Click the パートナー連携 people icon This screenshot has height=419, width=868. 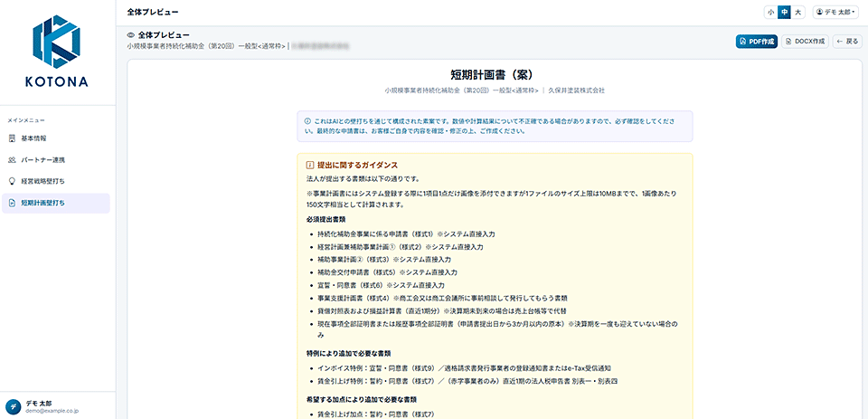pyautogui.click(x=12, y=159)
